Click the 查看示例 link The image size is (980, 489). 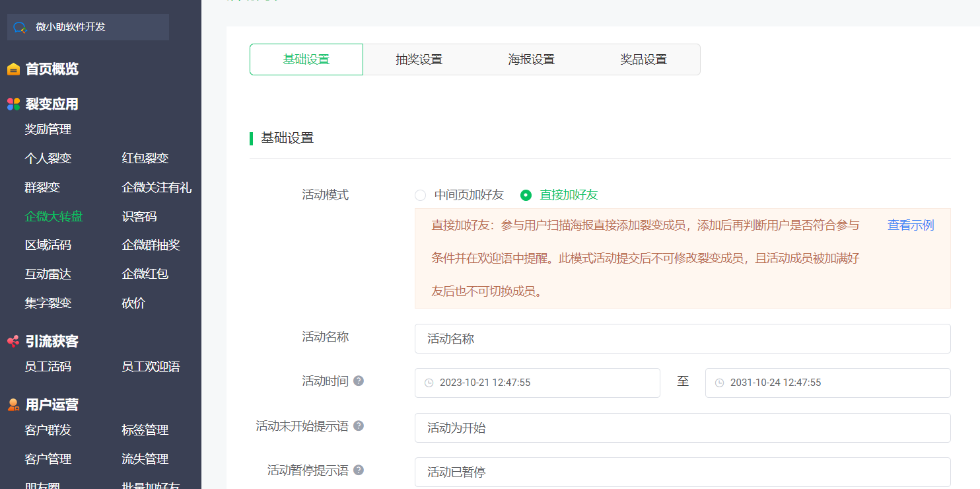(x=910, y=225)
